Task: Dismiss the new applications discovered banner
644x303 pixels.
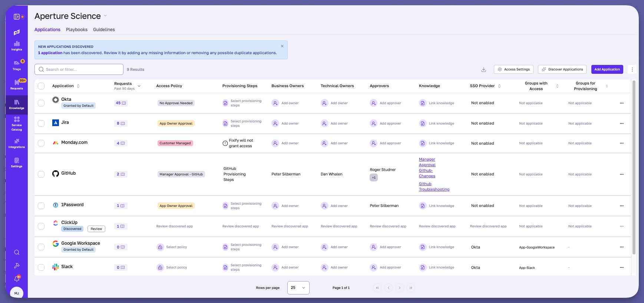Action: [x=282, y=46]
